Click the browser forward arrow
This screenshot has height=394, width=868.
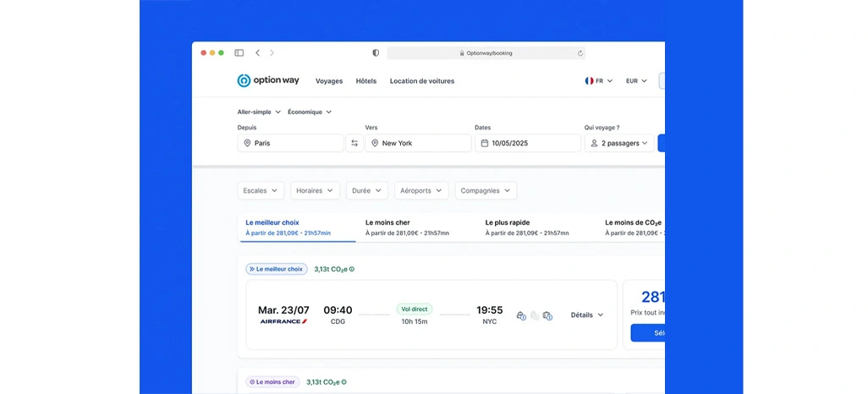[272, 53]
